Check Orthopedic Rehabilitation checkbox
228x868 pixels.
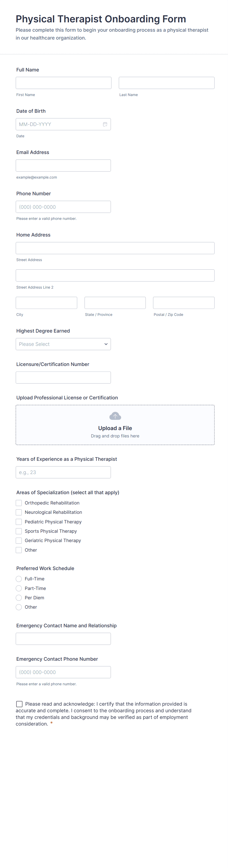pos(19,503)
